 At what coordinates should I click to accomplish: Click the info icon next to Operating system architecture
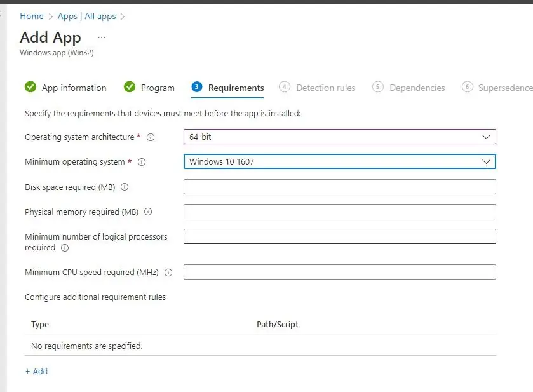click(x=151, y=137)
